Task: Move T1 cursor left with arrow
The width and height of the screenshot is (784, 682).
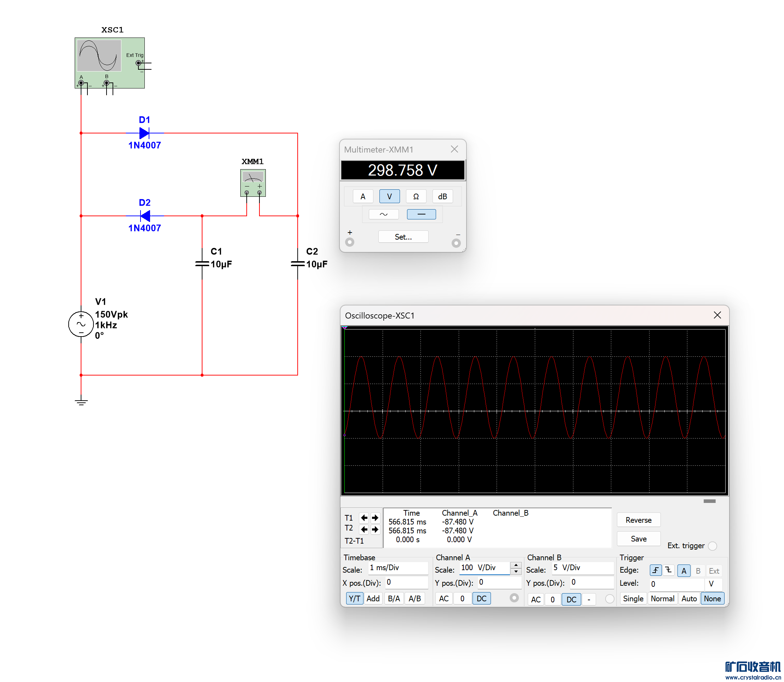Action: point(364,517)
